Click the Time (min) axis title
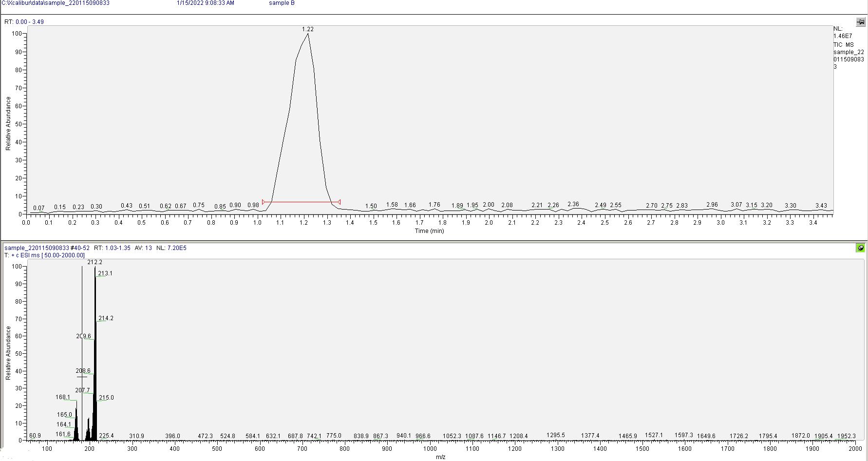 [x=429, y=231]
